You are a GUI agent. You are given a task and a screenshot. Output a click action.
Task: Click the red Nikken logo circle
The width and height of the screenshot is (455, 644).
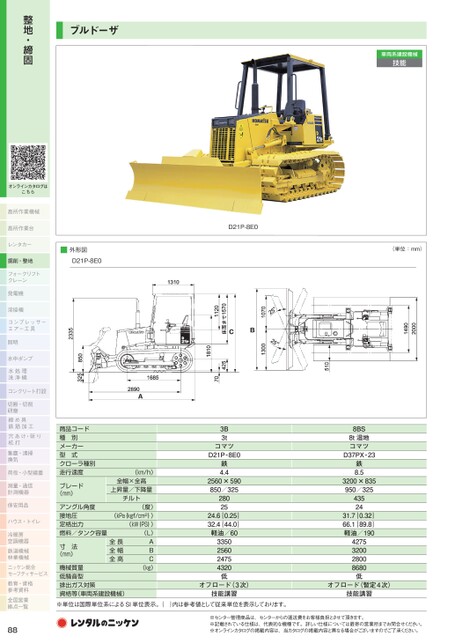point(62,623)
